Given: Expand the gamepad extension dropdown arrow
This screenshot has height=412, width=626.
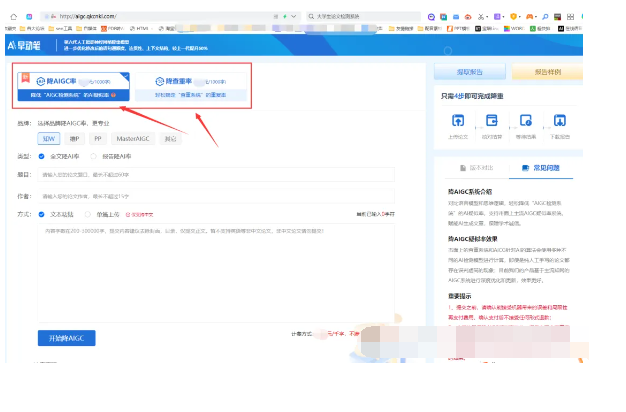Looking at the screenshot, I should pos(536,17).
